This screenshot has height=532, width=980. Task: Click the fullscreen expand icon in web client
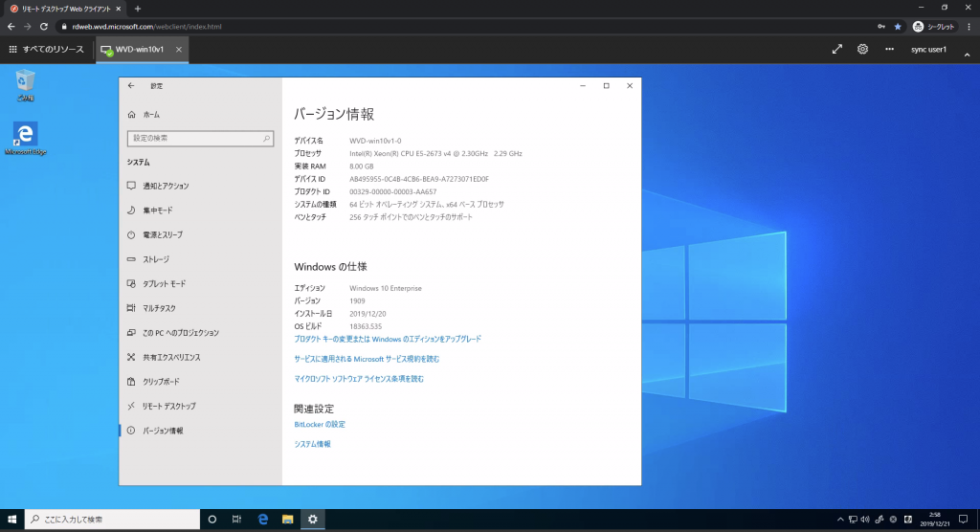(836, 49)
